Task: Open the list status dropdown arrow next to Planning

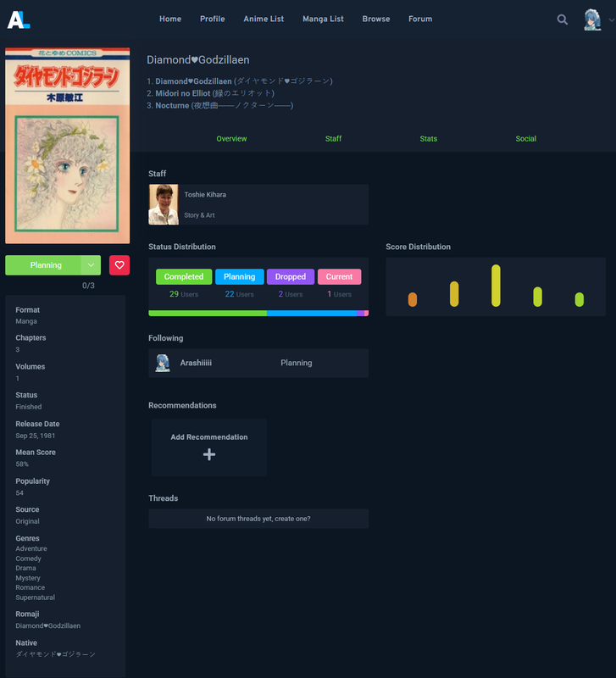Action: coord(91,265)
